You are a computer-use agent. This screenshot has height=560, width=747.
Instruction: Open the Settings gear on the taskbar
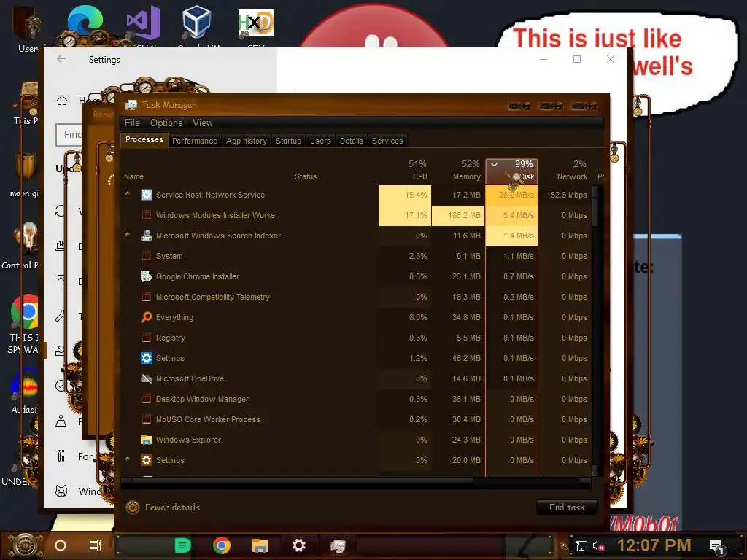298,545
